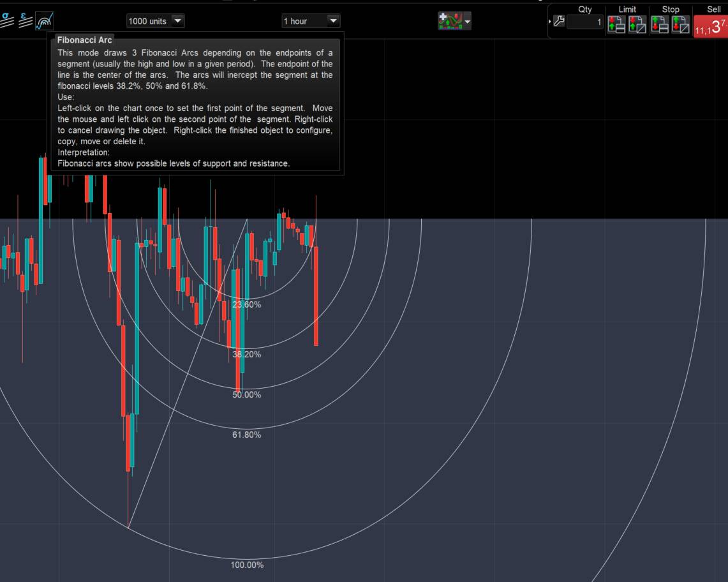Select the 61.80% Fibonacci arc label
This screenshot has width=728, height=582.
coord(246,435)
